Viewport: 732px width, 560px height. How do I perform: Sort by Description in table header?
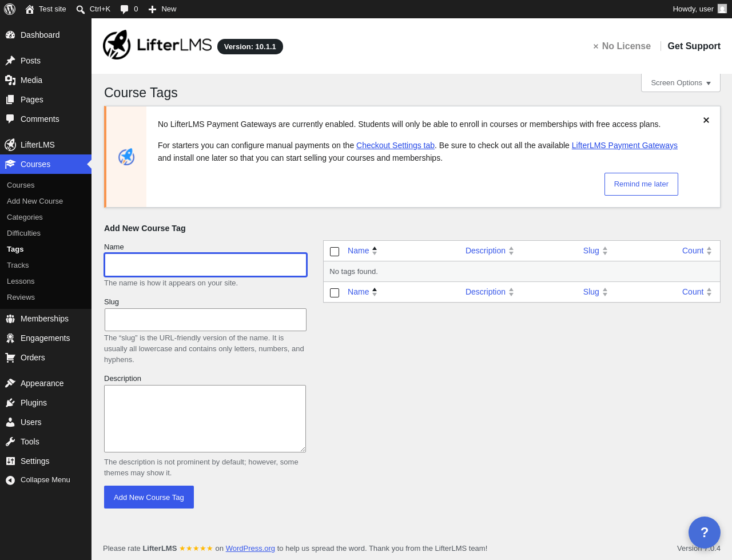[x=490, y=251]
